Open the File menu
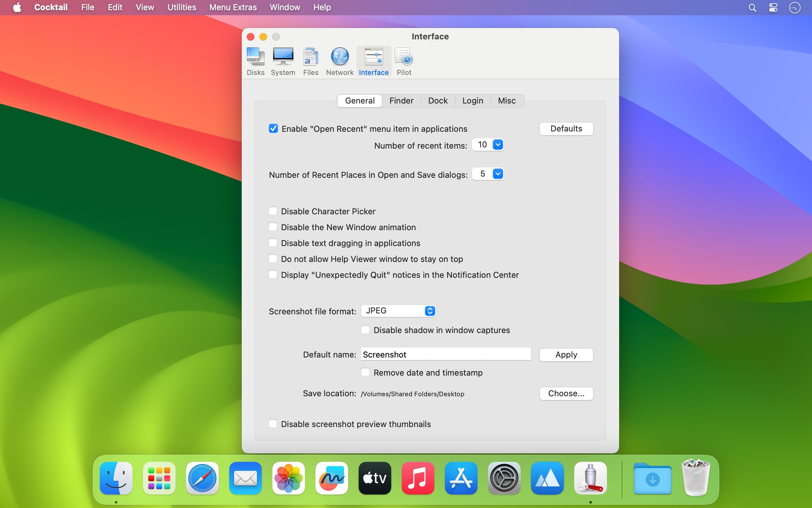This screenshot has width=812, height=508. pyautogui.click(x=88, y=7)
